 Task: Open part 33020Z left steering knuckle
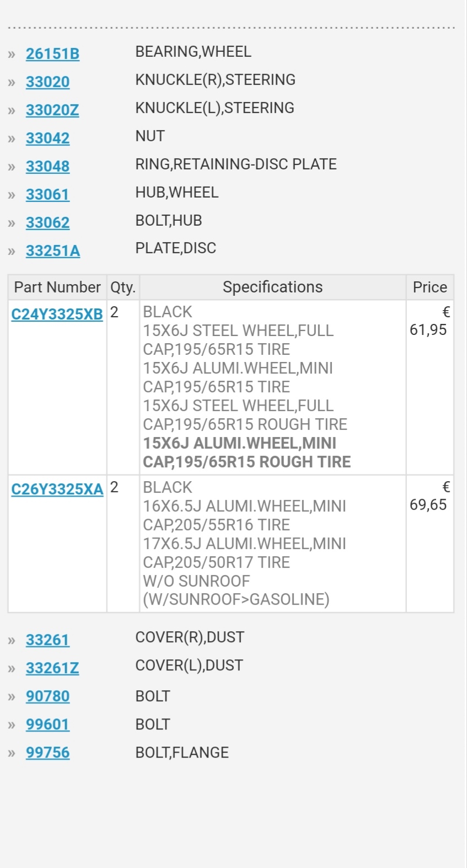pyautogui.click(x=52, y=110)
